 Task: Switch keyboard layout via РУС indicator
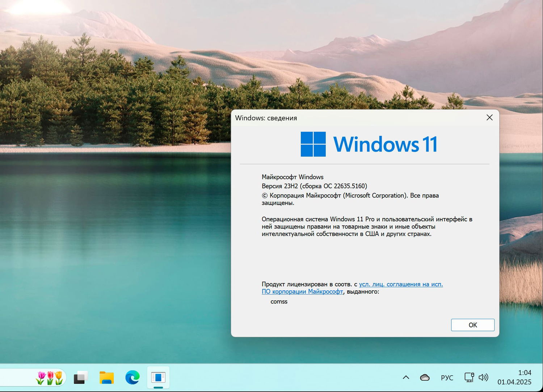[x=447, y=377]
